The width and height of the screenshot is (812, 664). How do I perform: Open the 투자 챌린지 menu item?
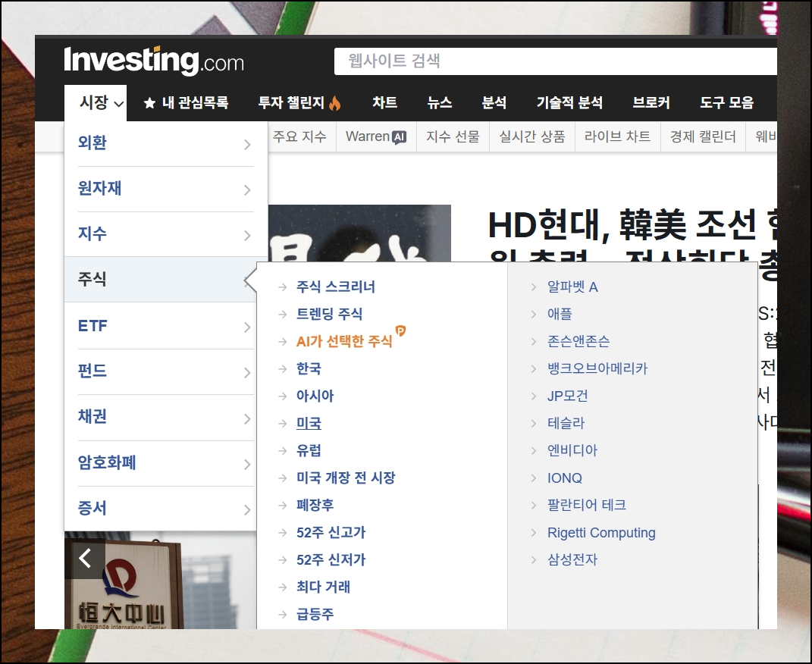point(291,102)
